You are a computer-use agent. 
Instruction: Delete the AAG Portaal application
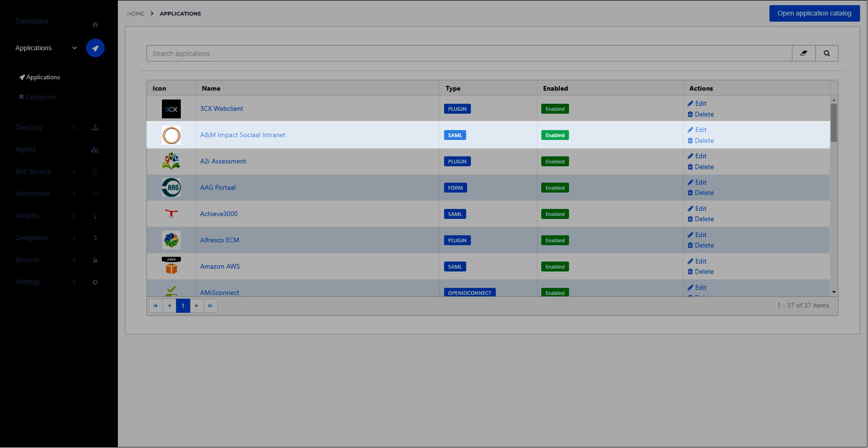pyautogui.click(x=701, y=193)
